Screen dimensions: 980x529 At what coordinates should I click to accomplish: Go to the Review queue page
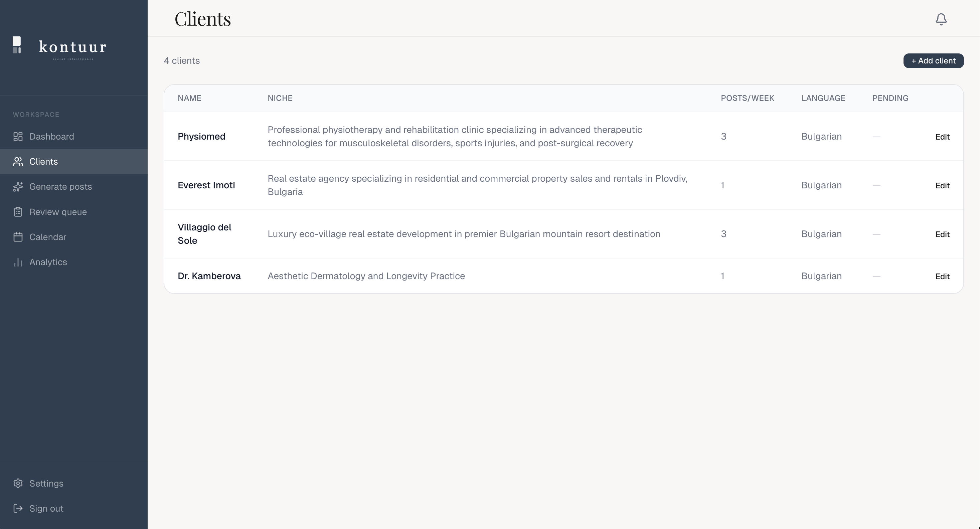pyautogui.click(x=74, y=212)
